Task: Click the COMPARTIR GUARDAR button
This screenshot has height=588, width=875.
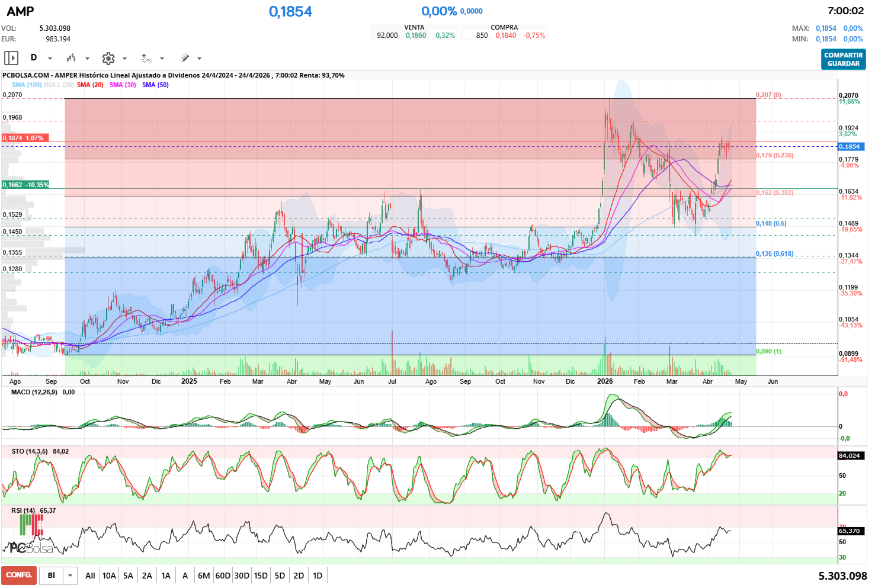Action: click(843, 59)
